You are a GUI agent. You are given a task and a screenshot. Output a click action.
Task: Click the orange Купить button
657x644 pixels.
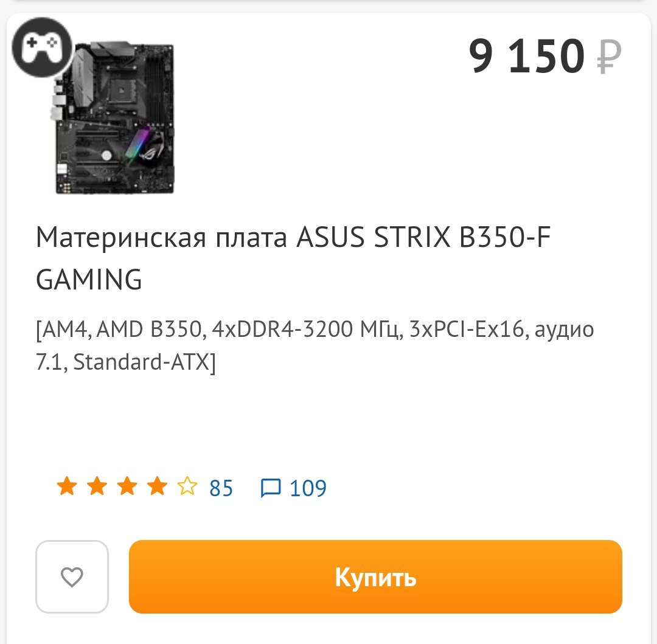tap(375, 576)
